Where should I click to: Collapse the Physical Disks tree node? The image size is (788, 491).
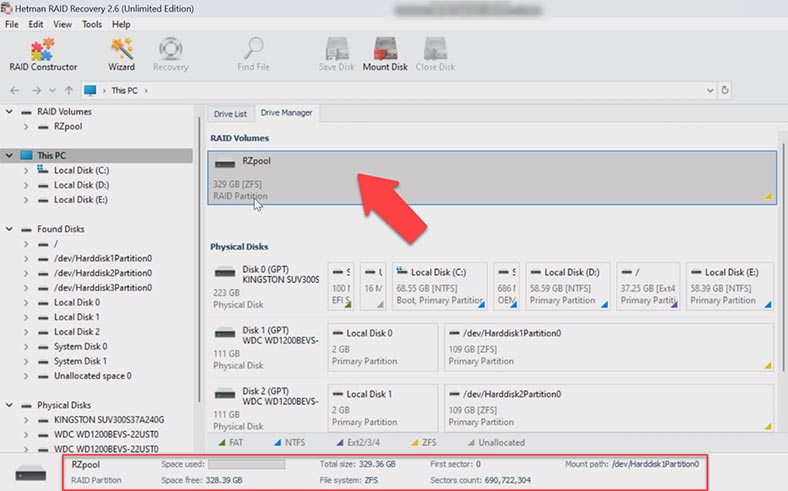[x=9, y=405]
